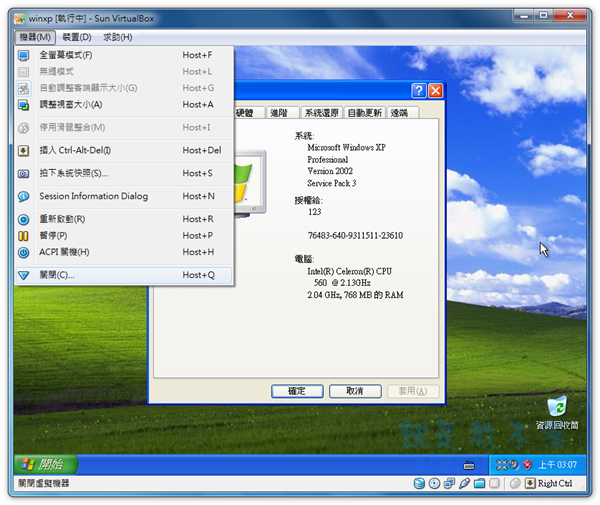Viewport: 600px width, 505px height.
Task: Choose 暫停(P) menu entry
Action: (124, 236)
